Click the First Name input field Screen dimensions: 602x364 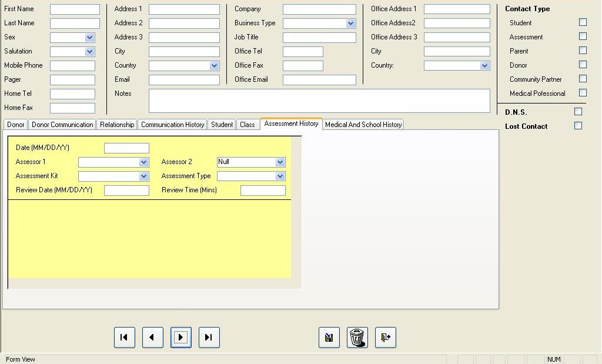(x=75, y=9)
